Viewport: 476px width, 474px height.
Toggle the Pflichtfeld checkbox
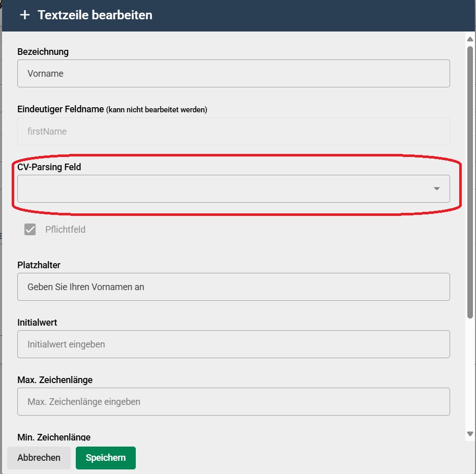pyautogui.click(x=30, y=230)
